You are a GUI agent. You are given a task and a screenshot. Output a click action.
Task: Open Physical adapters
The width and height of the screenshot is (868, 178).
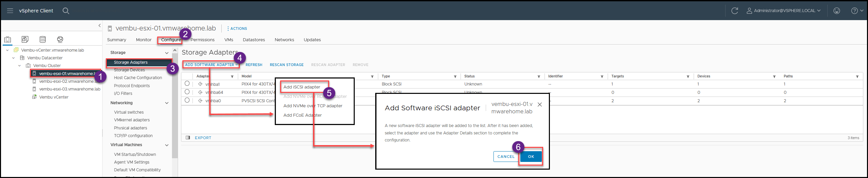pos(130,128)
